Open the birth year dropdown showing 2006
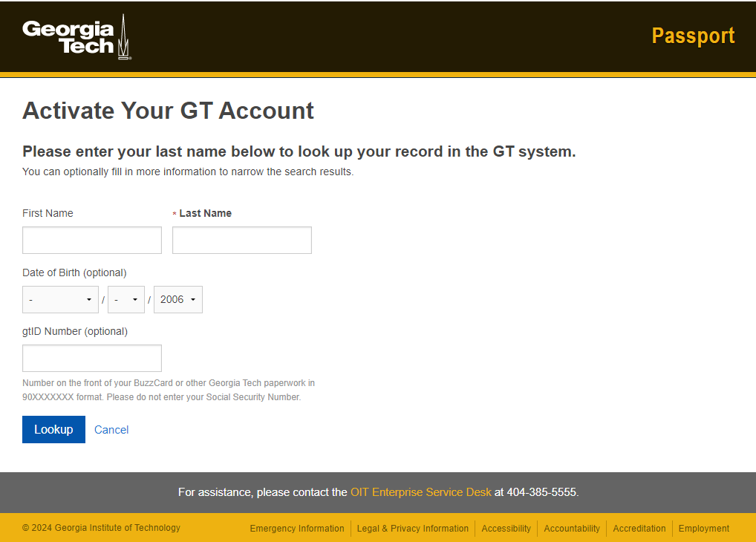Image resolution: width=756 pixels, height=542 pixels. [178, 299]
